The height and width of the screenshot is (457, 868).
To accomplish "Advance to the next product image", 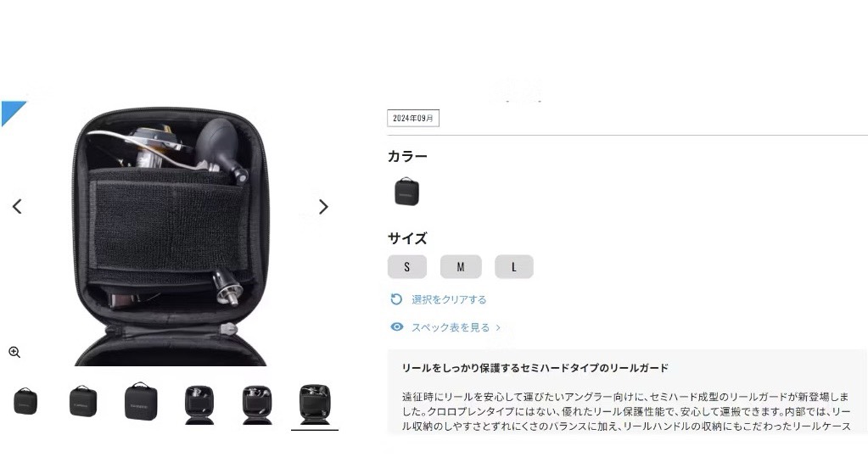I will click(x=323, y=207).
